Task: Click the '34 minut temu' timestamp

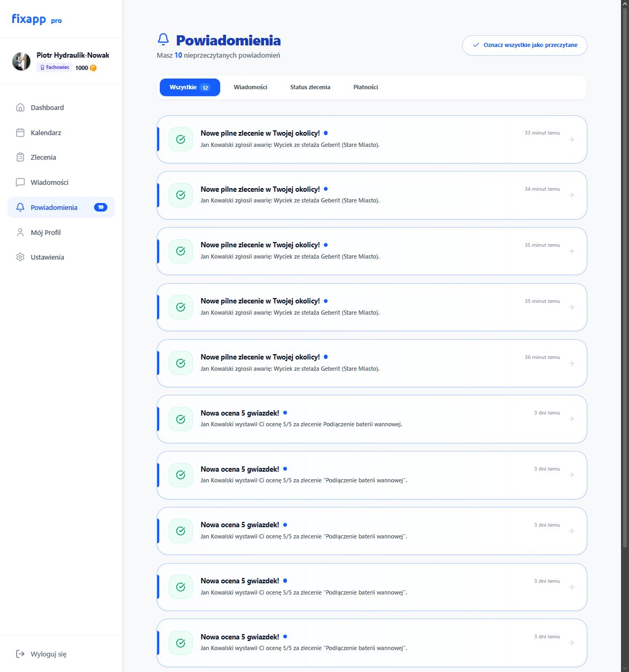Action: pyautogui.click(x=542, y=189)
